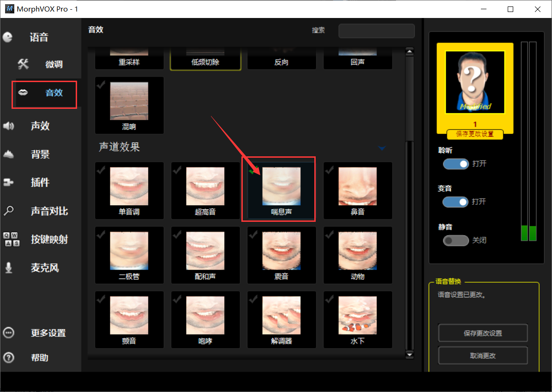Image resolution: width=552 pixels, height=392 pixels.
Task: Select the 颤音 vibrato effect thumbnail
Action: pyautogui.click(x=129, y=315)
